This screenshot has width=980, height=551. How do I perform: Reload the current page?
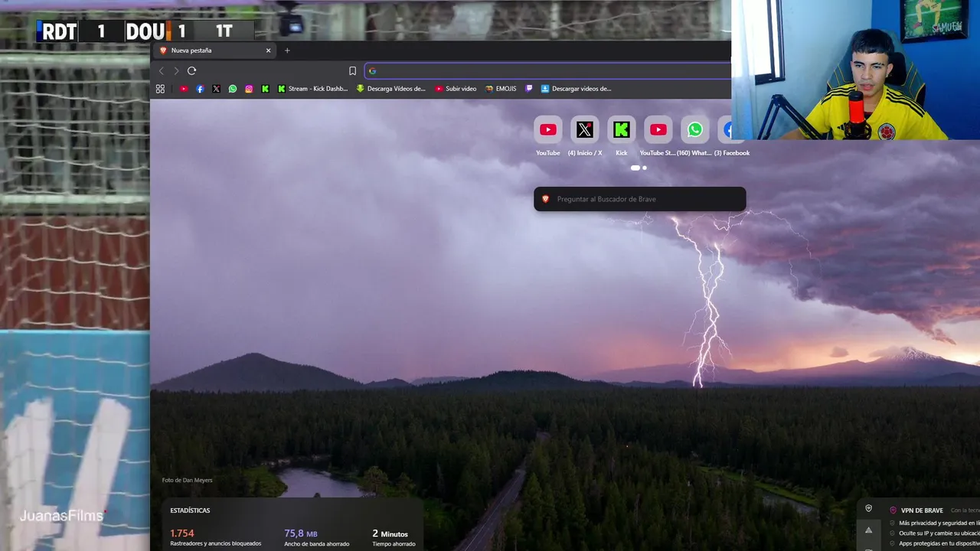pyautogui.click(x=191, y=70)
